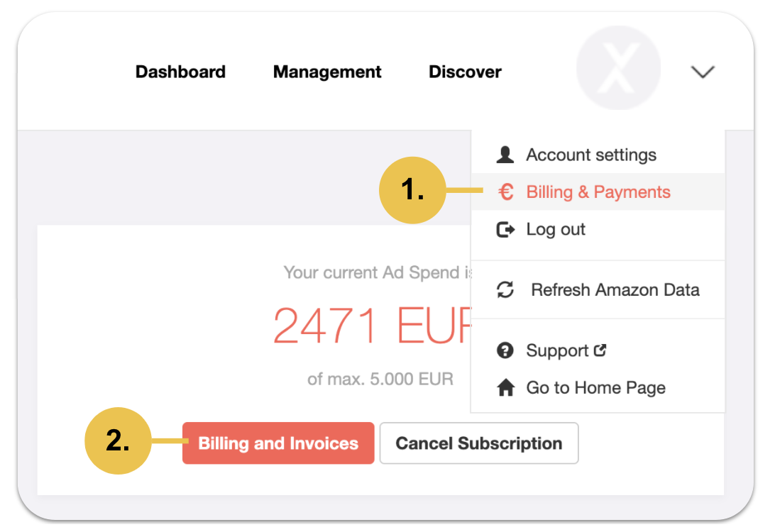Click the round X profile avatar
This screenshot has height=532, width=775.
tap(618, 67)
